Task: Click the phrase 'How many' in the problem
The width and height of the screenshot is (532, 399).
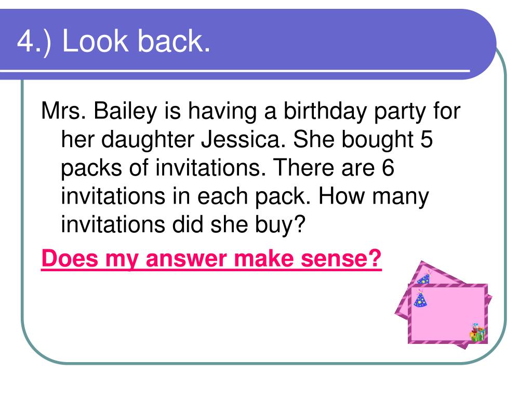Action: [x=374, y=196]
